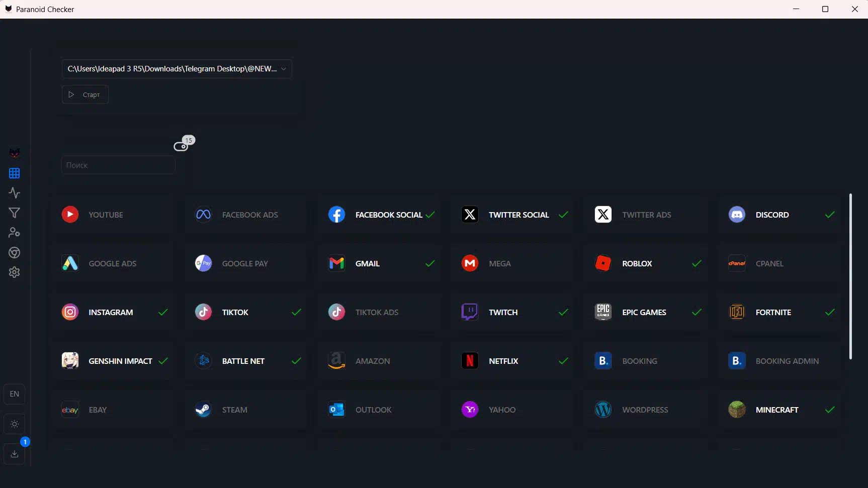Disable the Roblox service
Screen dimensions: 868x488
coord(646,263)
